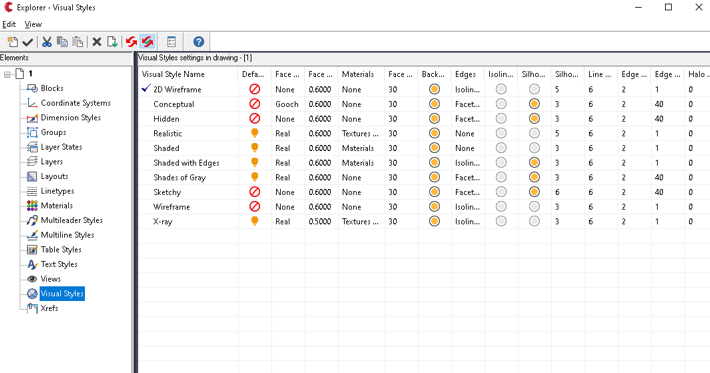Open Multiline Styles in the tree
The width and height of the screenshot is (710, 373).
(x=67, y=235)
